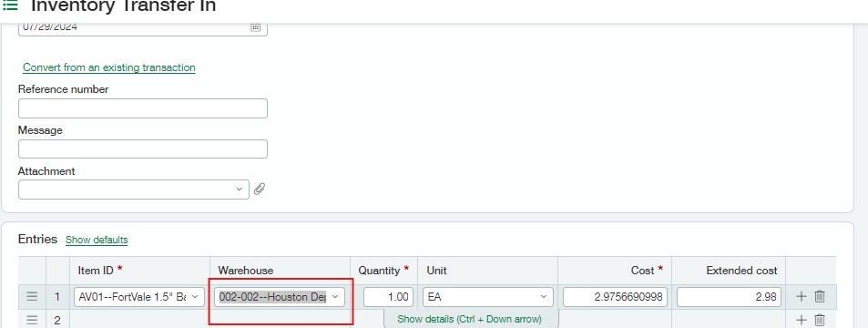The height and width of the screenshot is (328, 868).
Task: Delete entry row 1 with trash icon
Action: (820, 296)
